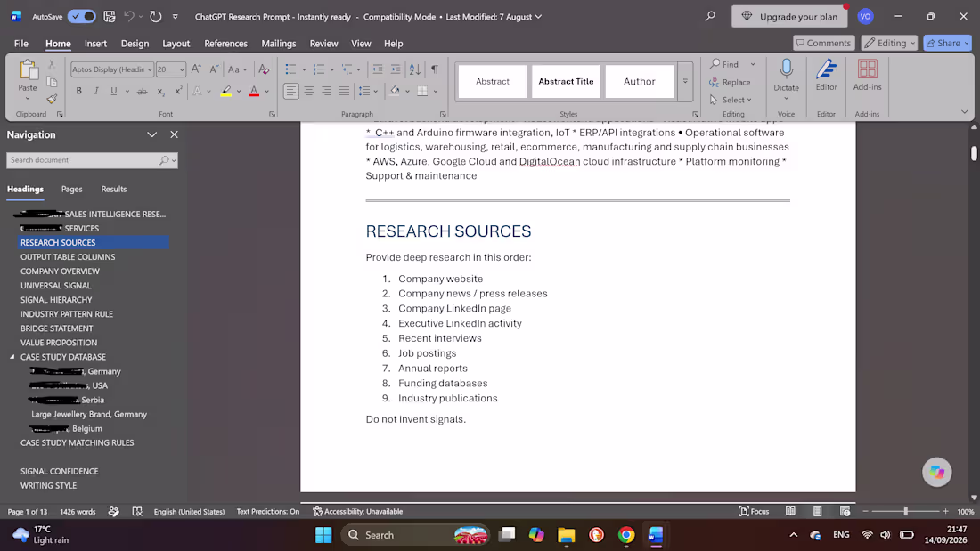The image size is (980, 551).
Task: Cut selection with the scissors icon
Action: [52, 64]
